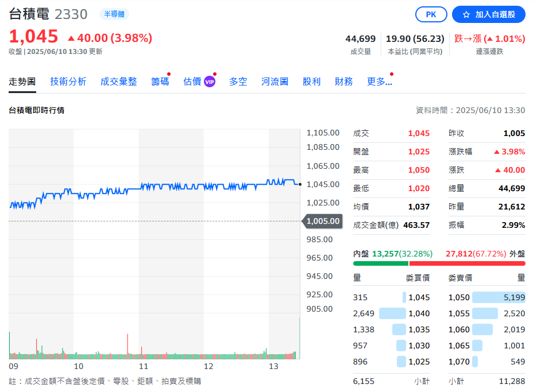Click the 開盤 value 1,025
Screen dimensions: 533x392
(419, 152)
